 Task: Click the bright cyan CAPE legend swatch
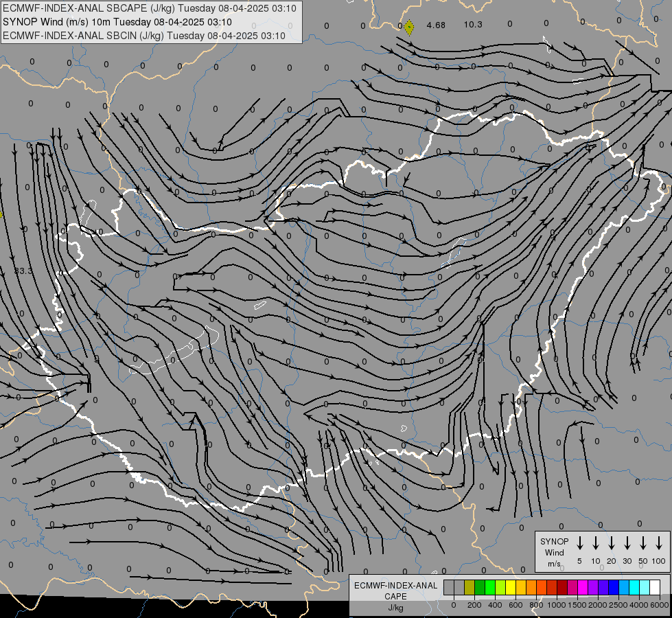click(634, 588)
